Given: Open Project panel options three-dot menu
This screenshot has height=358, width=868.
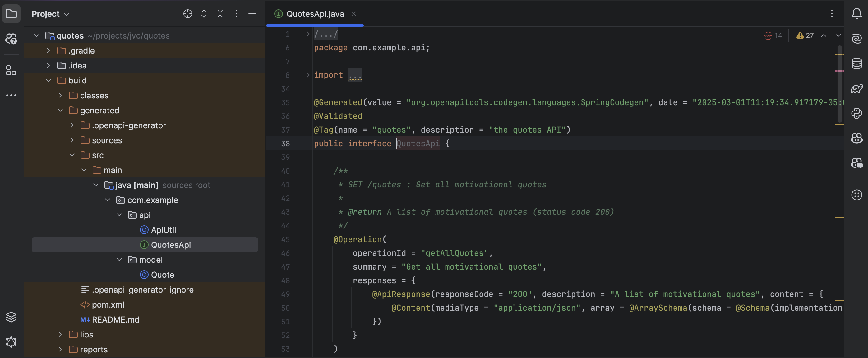Looking at the screenshot, I should click(x=236, y=14).
